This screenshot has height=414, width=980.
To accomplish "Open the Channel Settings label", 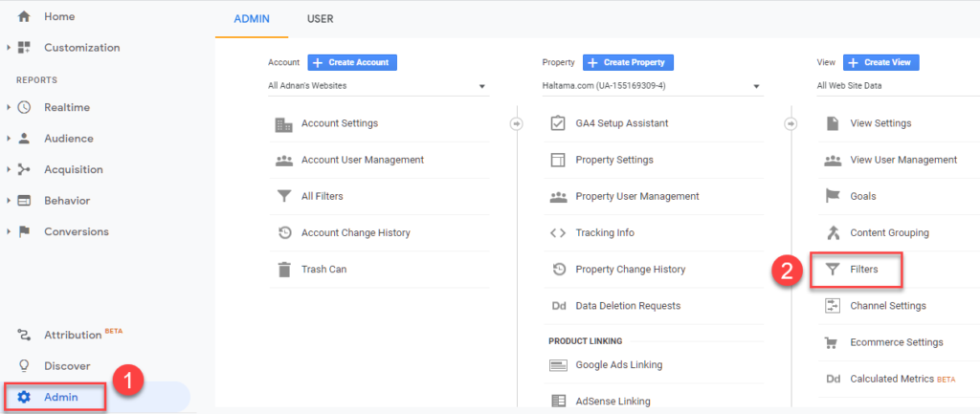I will coord(887,306).
